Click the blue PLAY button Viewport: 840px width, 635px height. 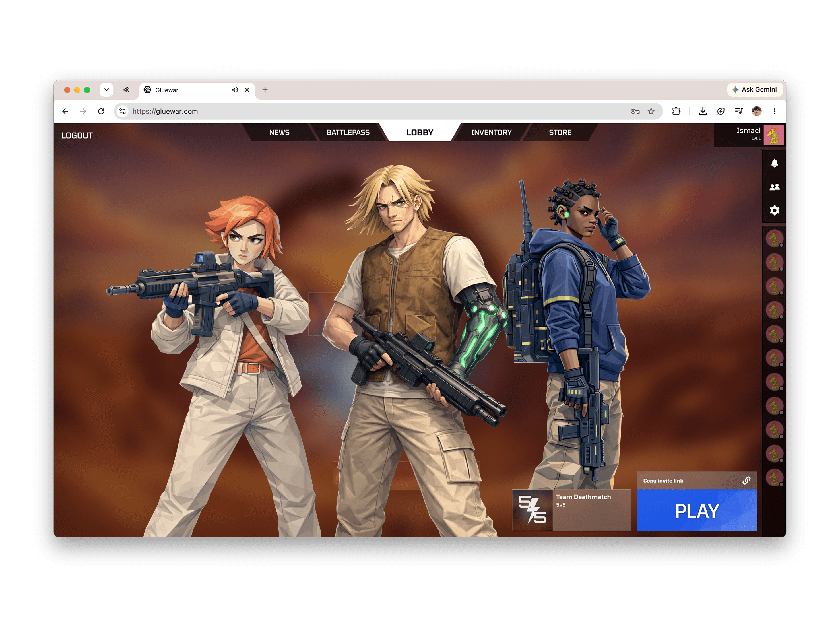tap(697, 510)
